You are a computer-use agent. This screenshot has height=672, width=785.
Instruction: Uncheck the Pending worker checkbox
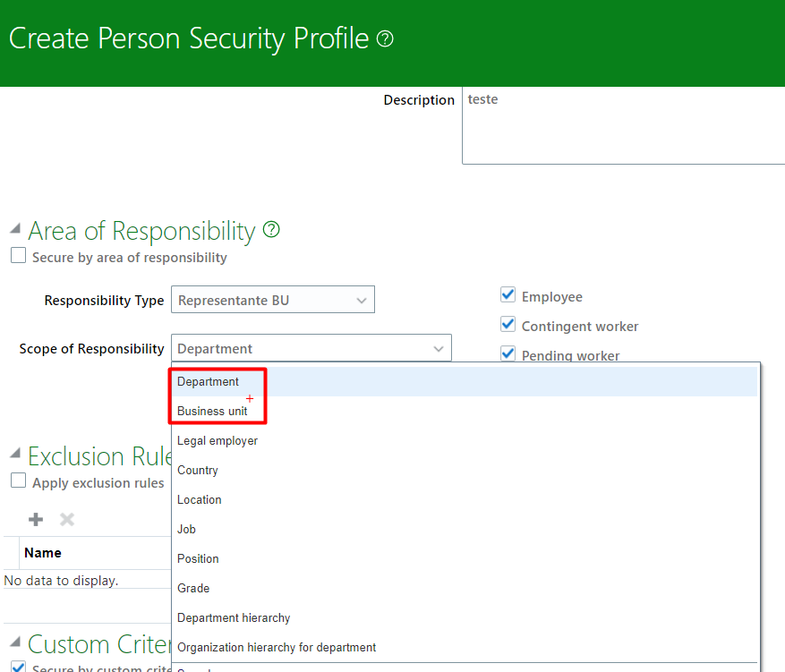point(508,353)
